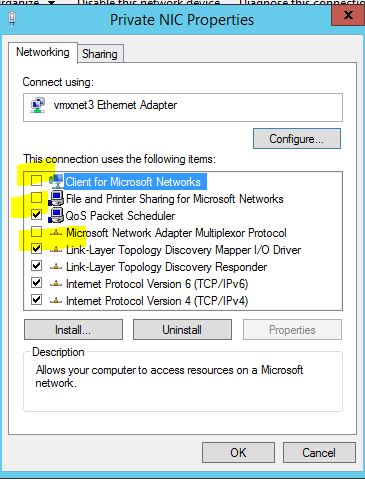Viewport: 365px width, 485px height.
Task: Select Internet Protocol Version 4 list item
Action: (x=157, y=301)
